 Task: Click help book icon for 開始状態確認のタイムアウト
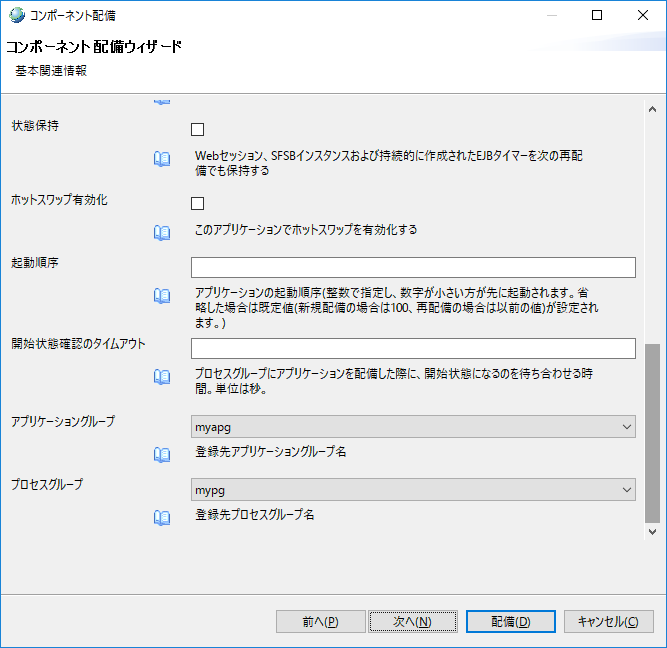162,376
